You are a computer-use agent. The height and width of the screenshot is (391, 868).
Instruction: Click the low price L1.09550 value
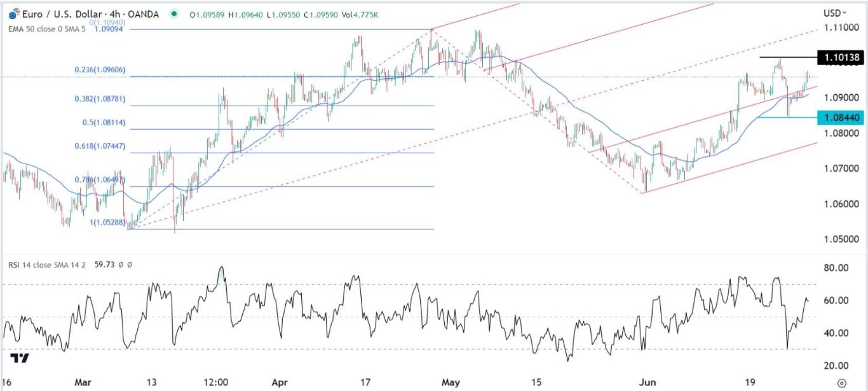283,13
